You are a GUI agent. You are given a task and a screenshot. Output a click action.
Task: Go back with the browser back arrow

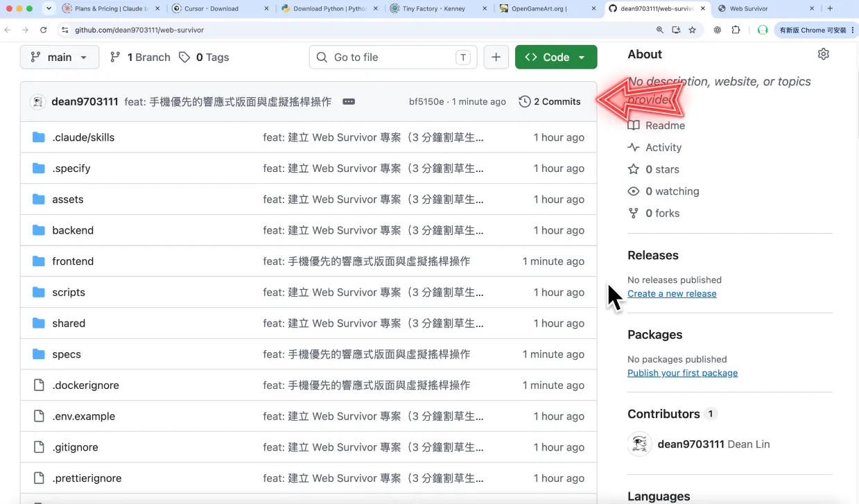pos(8,31)
